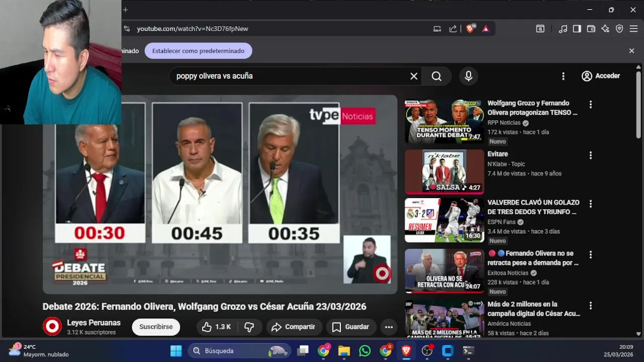Open the Brave Wallet icon
644x362 pixels.
(591, 29)
